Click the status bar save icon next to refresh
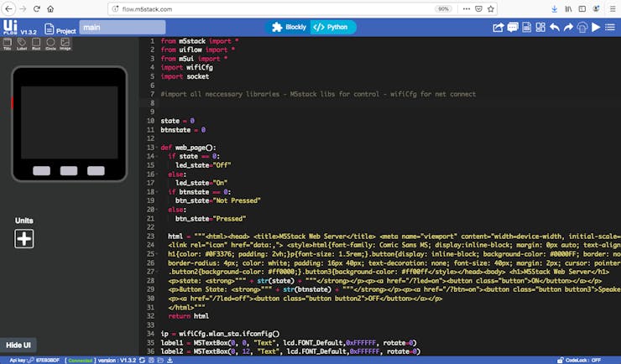The width and height of the screenshot is (621, 364). 151,361
